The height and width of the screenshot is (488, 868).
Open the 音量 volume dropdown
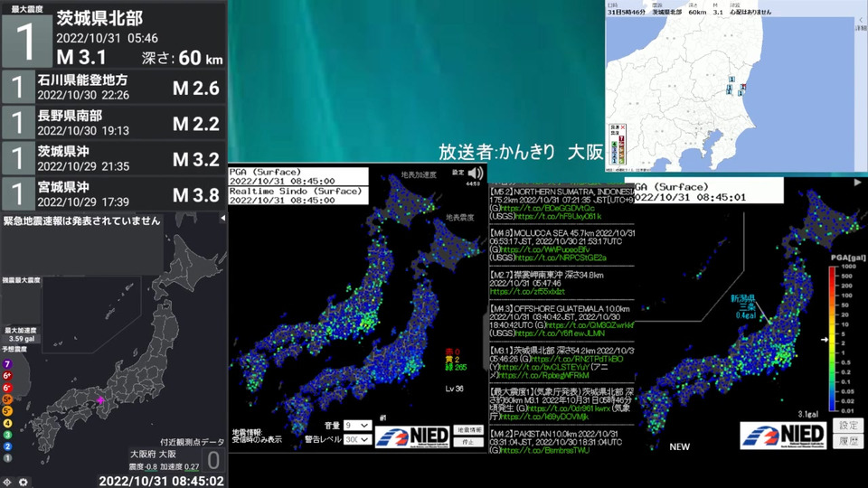(357, 425)
